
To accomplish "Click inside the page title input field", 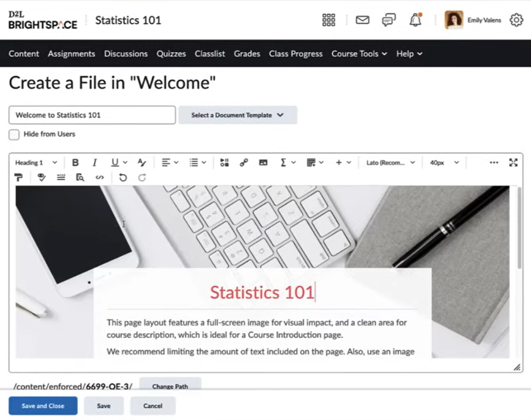I will (x=92, y=115).
